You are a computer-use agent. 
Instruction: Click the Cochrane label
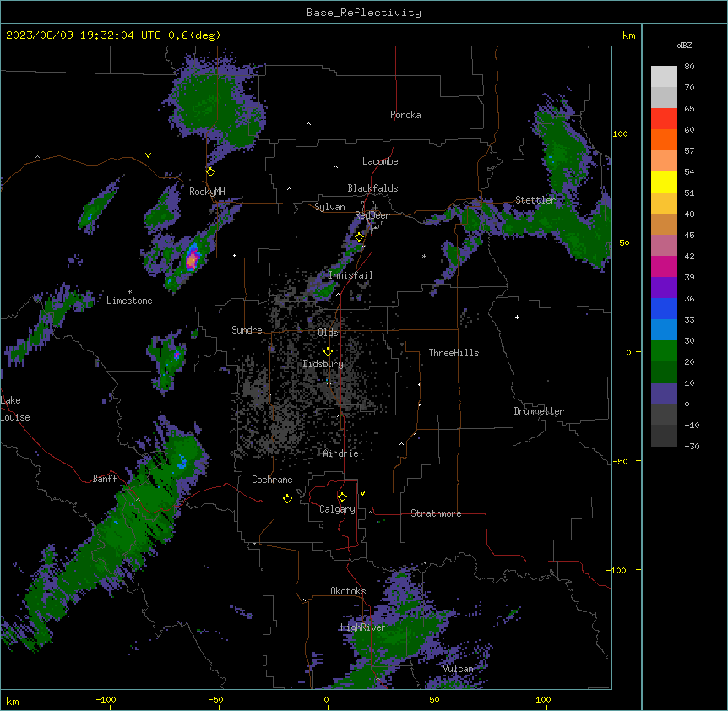(x=272, y=480)
